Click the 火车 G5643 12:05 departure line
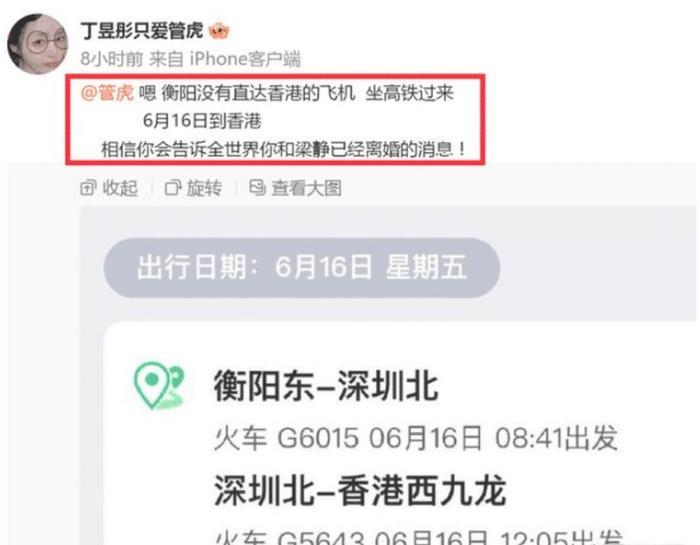 (418, 537)
